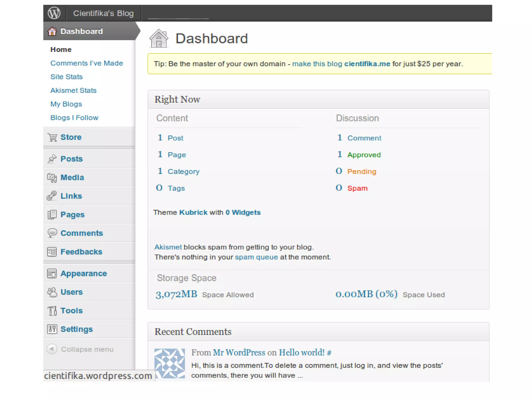Viewport: 532px width, 399px height.
Task: Click Mr WordPress commenter avatar
Action: (x=170, y=363)
